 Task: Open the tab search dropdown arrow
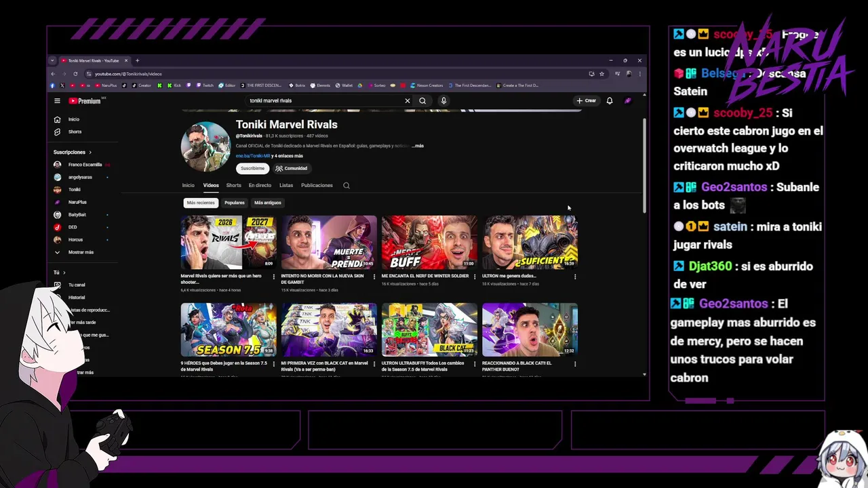(x=52, y=60)
